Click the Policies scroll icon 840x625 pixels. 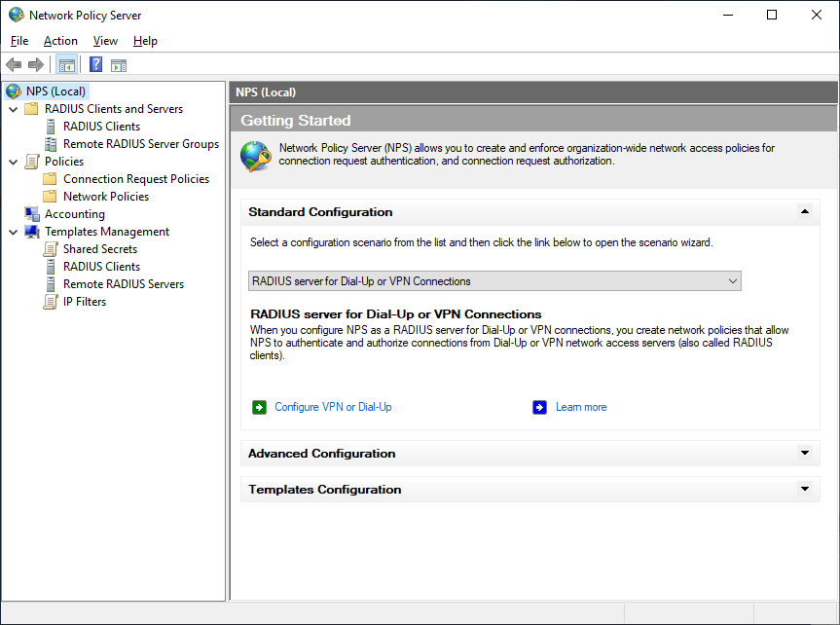pyautogui.click(x=32, y=162)
